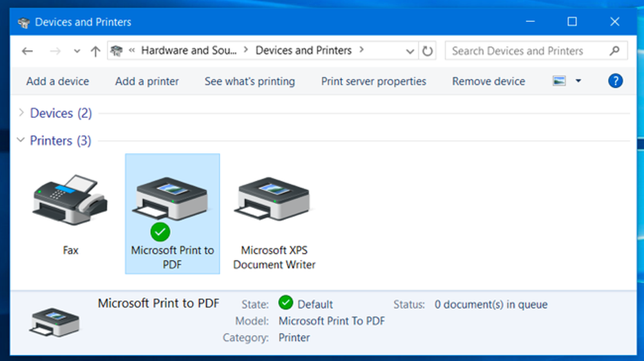Screen dimensions: 644x361
Task: Go back using the back arrow
Action: tap(27, 51)
